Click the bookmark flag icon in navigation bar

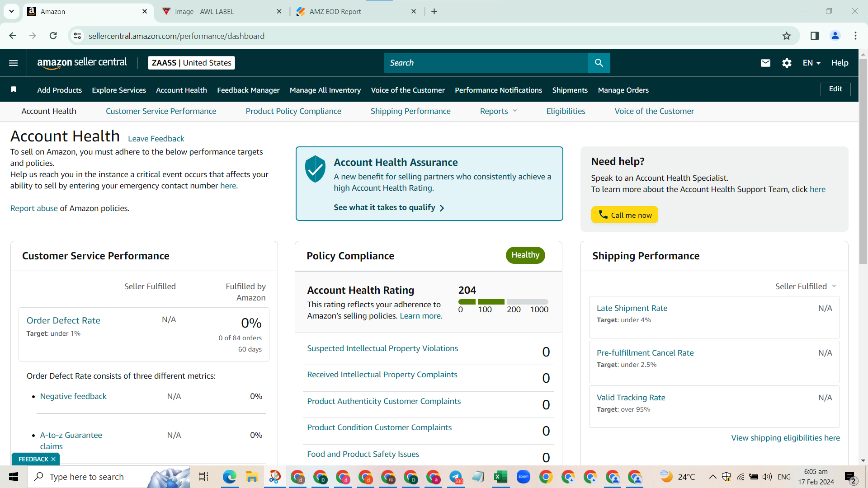14,89
